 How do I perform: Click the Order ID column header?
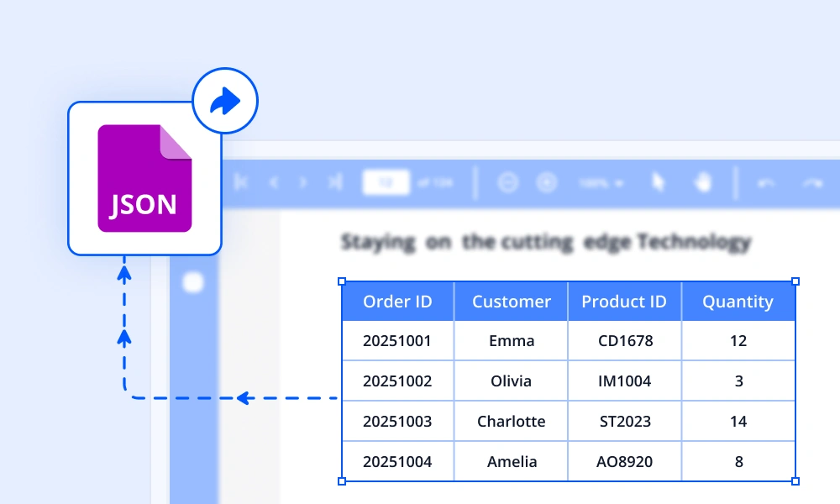pos(397,302)
